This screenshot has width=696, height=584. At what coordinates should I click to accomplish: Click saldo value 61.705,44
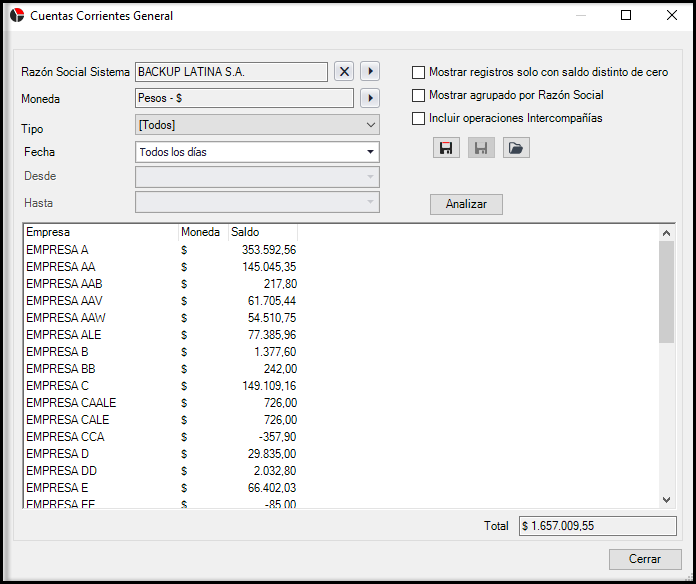tap(272, 301)
